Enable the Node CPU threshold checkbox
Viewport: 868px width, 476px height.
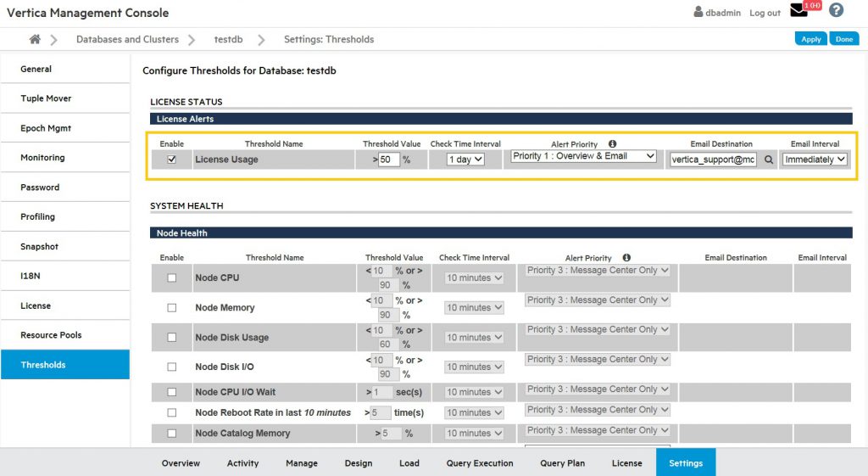tap(172, 278)
